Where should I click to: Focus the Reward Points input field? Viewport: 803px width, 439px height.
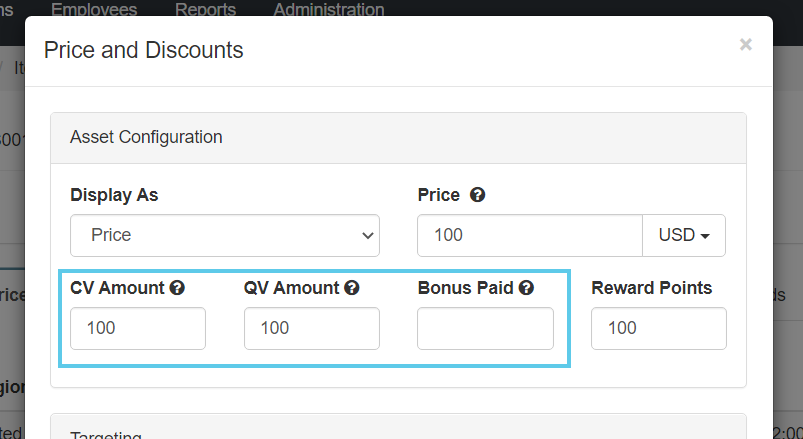tap(659, 328)
